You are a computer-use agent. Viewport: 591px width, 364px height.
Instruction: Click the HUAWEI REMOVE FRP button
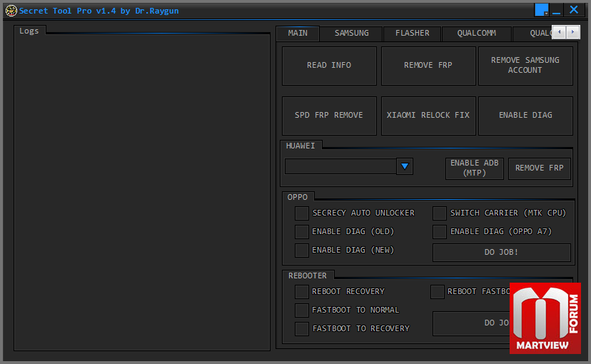540,168
